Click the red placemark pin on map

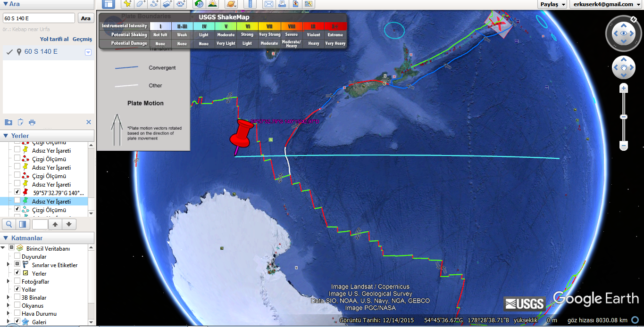coord(242,135)
